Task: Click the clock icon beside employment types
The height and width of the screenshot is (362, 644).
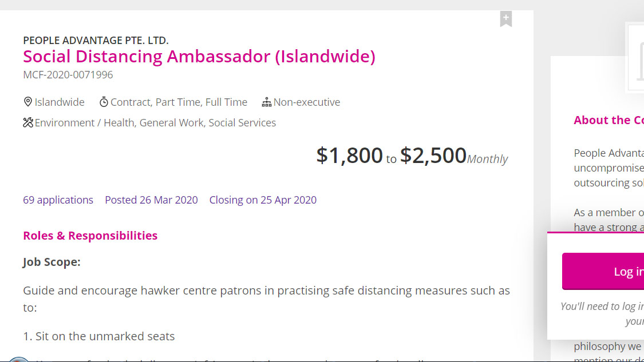Action: pyautogui.click(x=104, y=101)
